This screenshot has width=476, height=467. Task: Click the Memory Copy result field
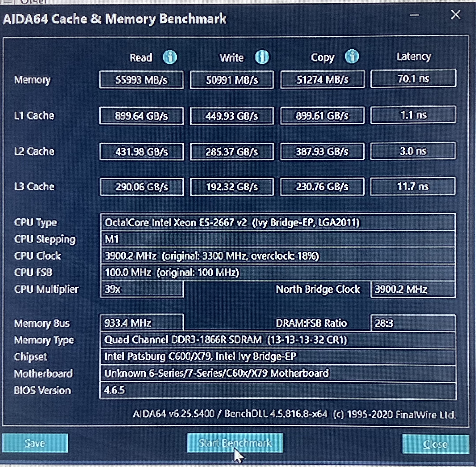pos(322,79)
